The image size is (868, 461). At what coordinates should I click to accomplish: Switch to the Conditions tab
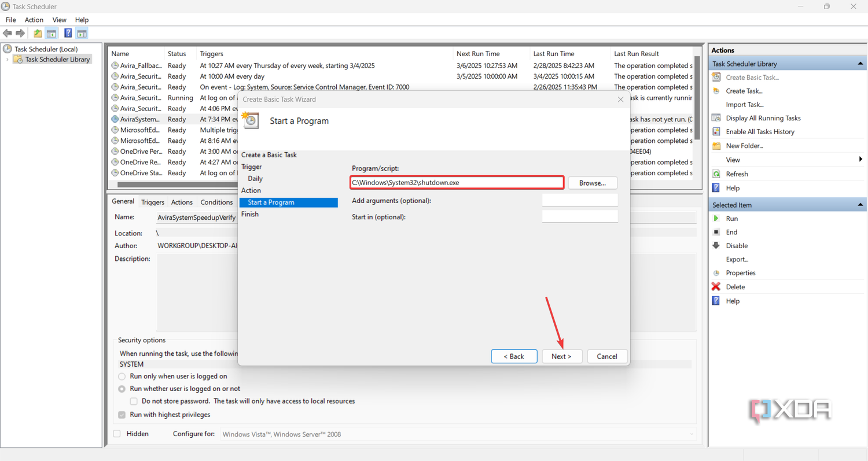point(216,202)
